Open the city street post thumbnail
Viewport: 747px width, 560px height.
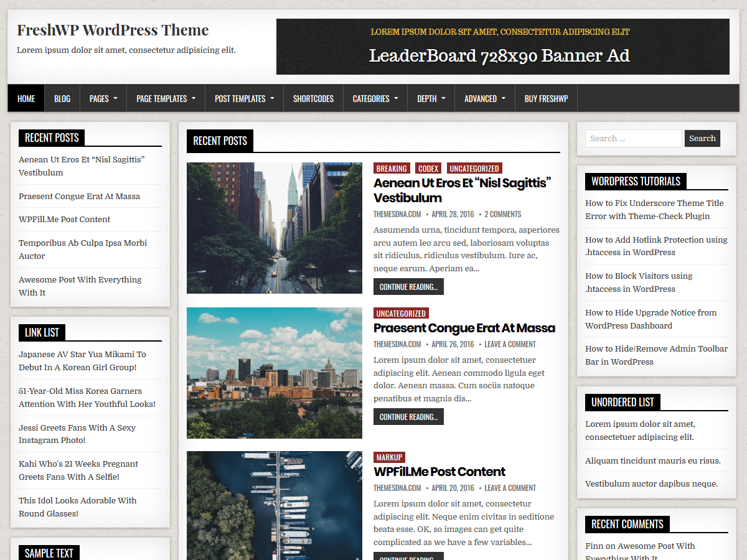[x=275, y=228]
